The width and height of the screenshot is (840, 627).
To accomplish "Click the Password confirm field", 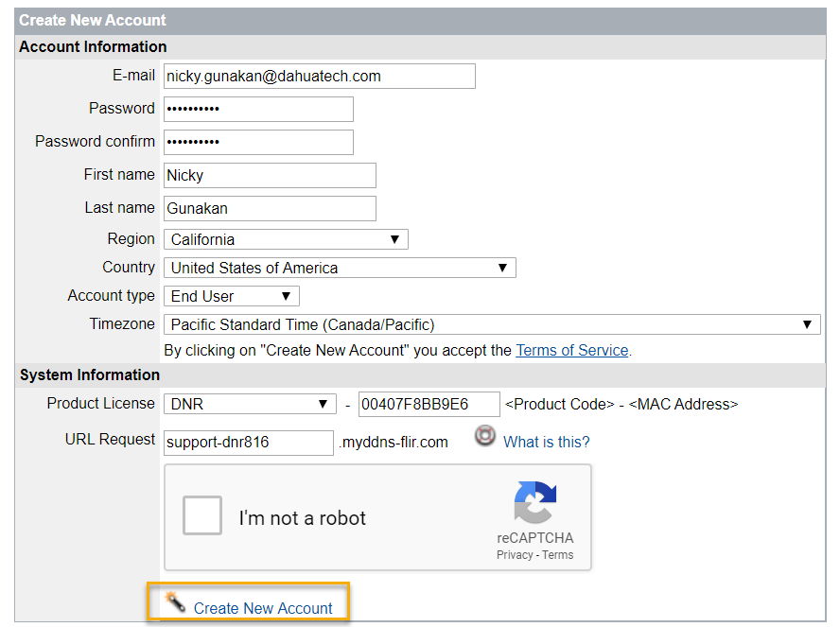I will pyautogui.click(x=258, y=142).
